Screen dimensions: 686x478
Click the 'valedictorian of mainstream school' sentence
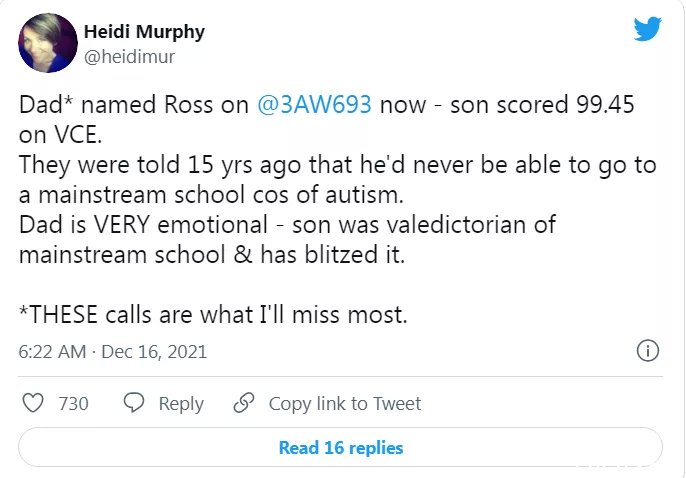(287, 239)
